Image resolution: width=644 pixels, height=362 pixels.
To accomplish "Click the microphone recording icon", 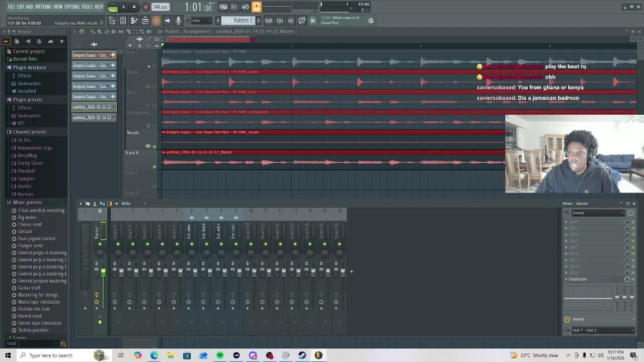I will (178, 21).
